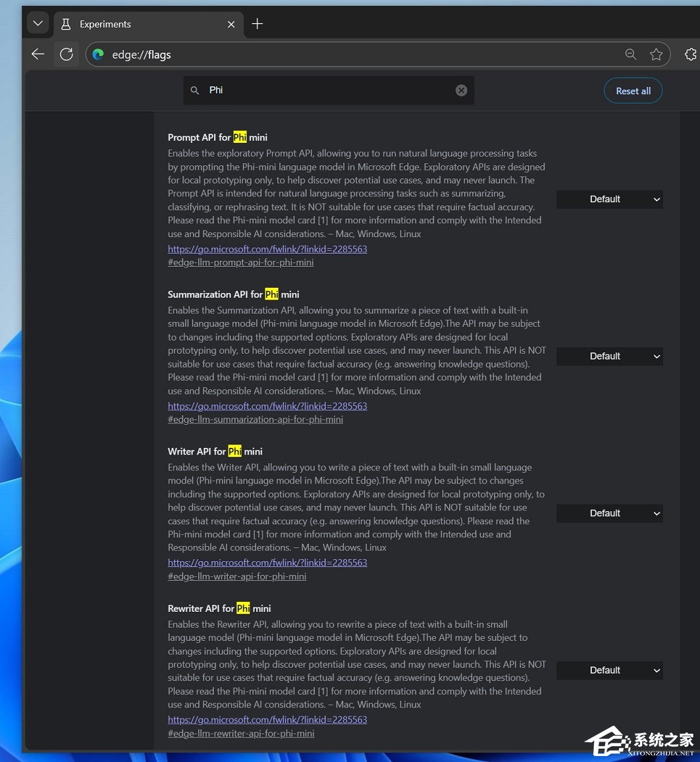Switch to the Experiments tab
The width and height of the screenshot is (700, 762).
click(149, 24)
